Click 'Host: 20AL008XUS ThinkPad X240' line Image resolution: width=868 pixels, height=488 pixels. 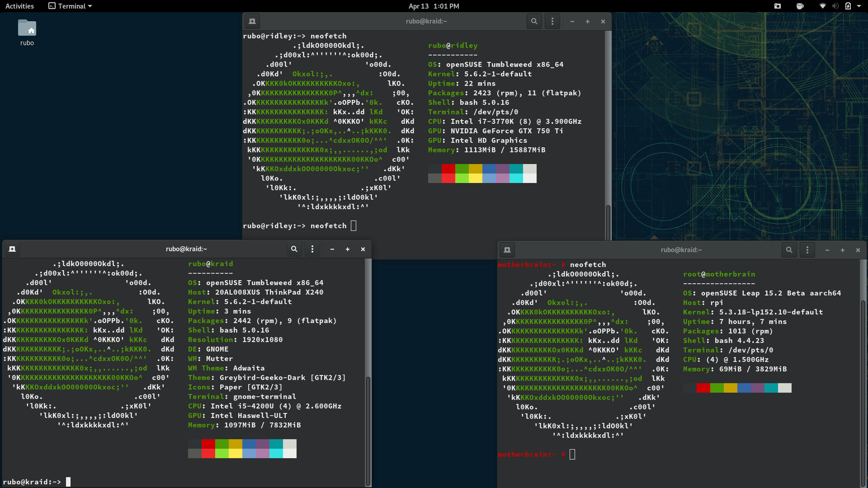[255, 292]
